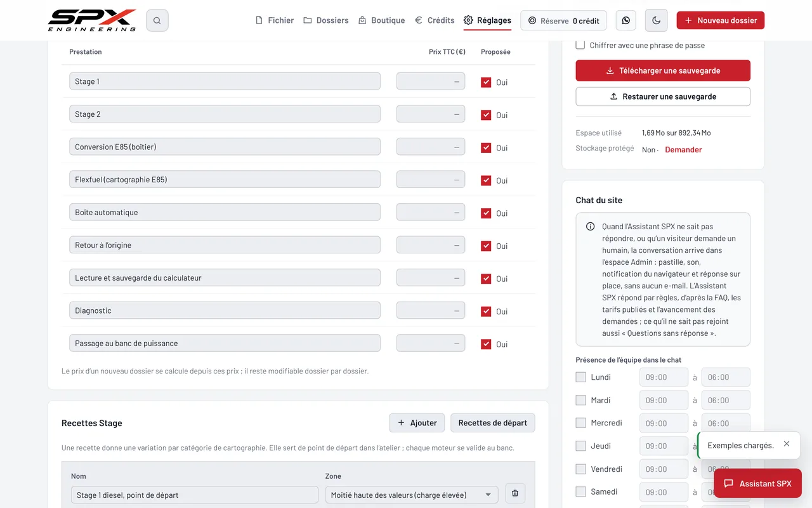Open the Fichier menu
The height and width of the screenshot is (508, 812).
(x=274, y=20)
